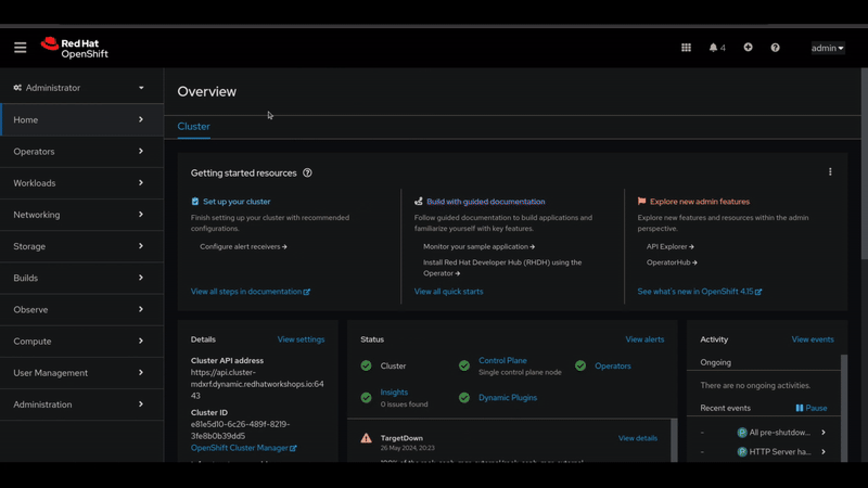This screenshot has height=488, width=868.
Task: Expand the All pre-shutdown event row
Action: [823, 432]
